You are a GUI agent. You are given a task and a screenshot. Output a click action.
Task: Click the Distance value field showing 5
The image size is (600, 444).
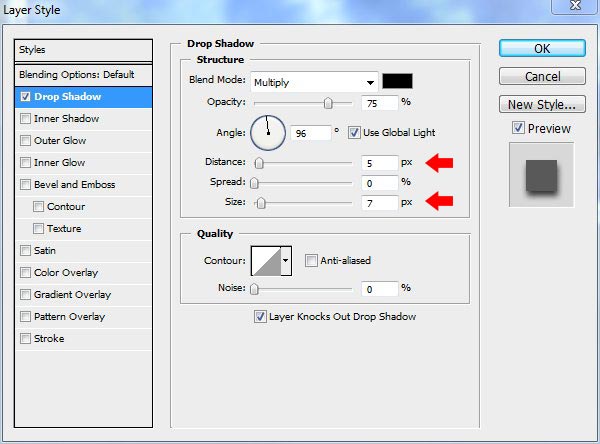(380, 163)
